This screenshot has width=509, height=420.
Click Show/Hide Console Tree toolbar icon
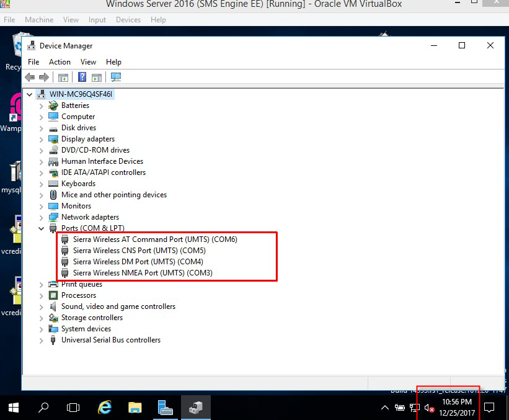(x=63, y=78)
